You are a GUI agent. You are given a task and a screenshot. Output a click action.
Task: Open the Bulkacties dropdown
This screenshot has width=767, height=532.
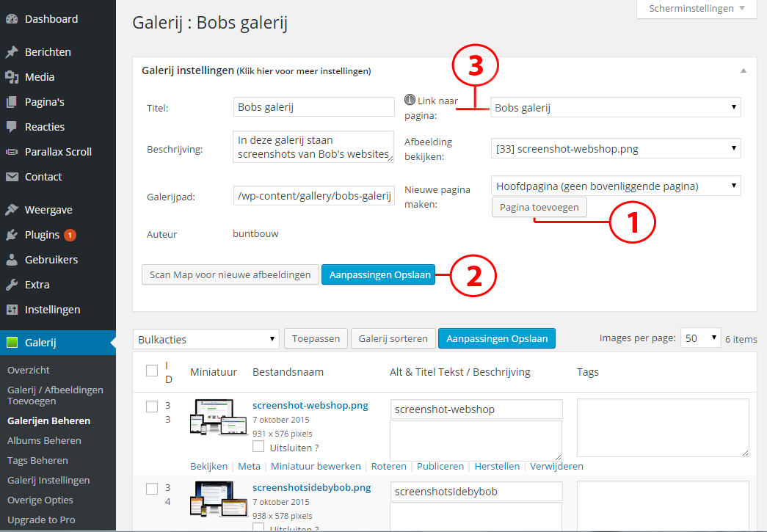(206, 339)
